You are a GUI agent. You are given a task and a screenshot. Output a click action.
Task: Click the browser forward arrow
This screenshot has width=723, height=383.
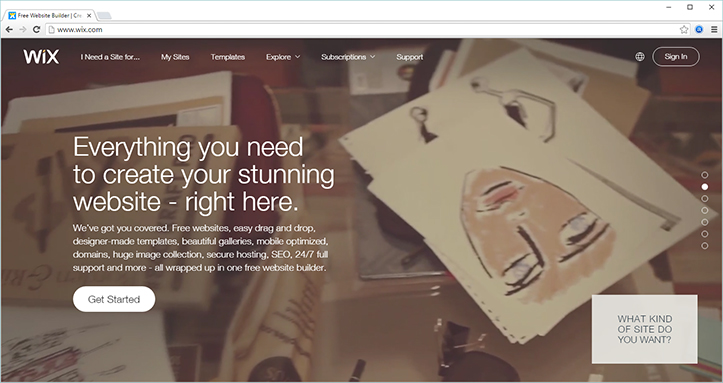click(x=23, y=29)
